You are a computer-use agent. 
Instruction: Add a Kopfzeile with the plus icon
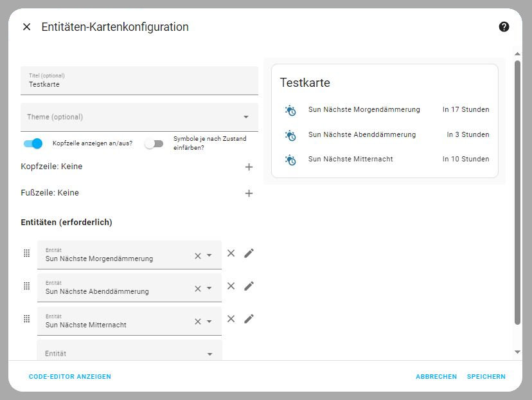[x=249, y=167]
